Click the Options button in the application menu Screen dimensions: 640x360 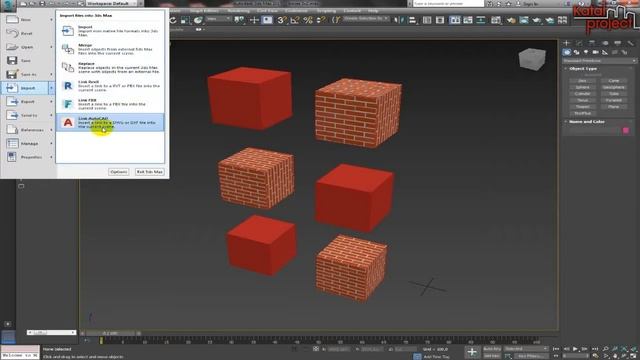pyautogui.click(x=118, y=172)
